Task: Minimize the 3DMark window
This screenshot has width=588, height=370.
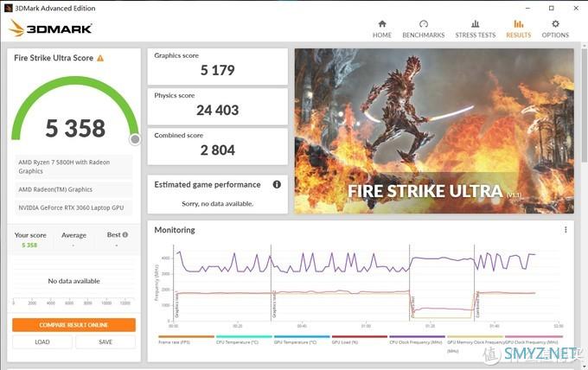Action: [527, 8]
